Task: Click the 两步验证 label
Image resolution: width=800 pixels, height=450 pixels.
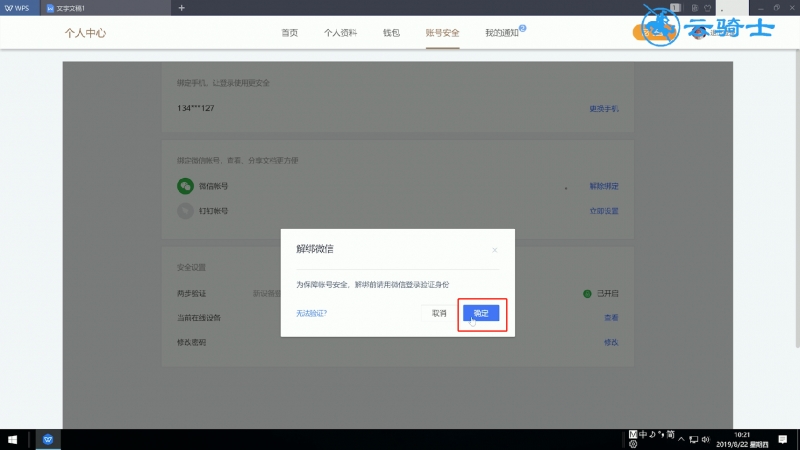Action: pos(191,294)
